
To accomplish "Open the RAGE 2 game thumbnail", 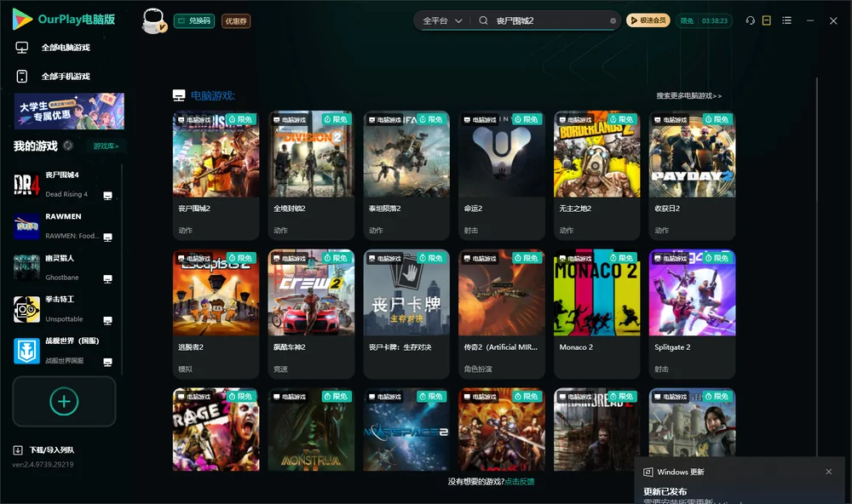I will click(x=216, y=430).
